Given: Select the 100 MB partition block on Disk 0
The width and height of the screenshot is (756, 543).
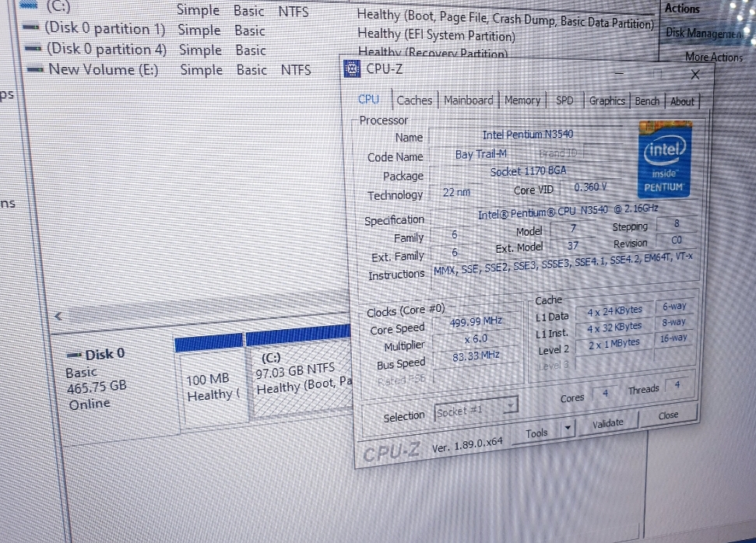Looking at the screenshot, I should (x=208, y=387).
